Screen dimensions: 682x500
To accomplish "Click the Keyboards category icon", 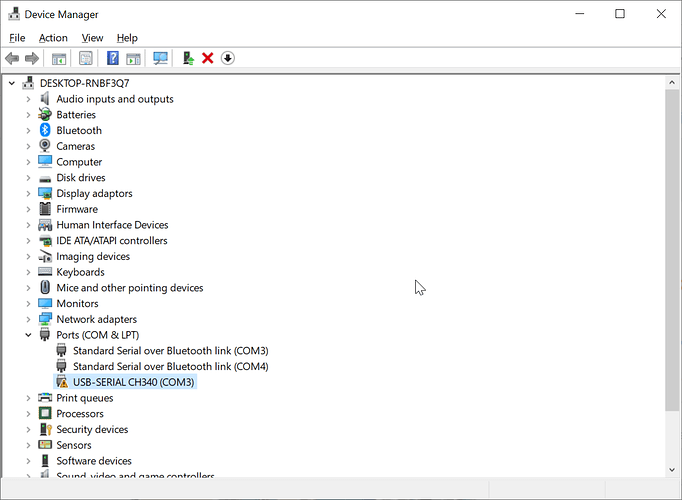I will tap(45, 272).
